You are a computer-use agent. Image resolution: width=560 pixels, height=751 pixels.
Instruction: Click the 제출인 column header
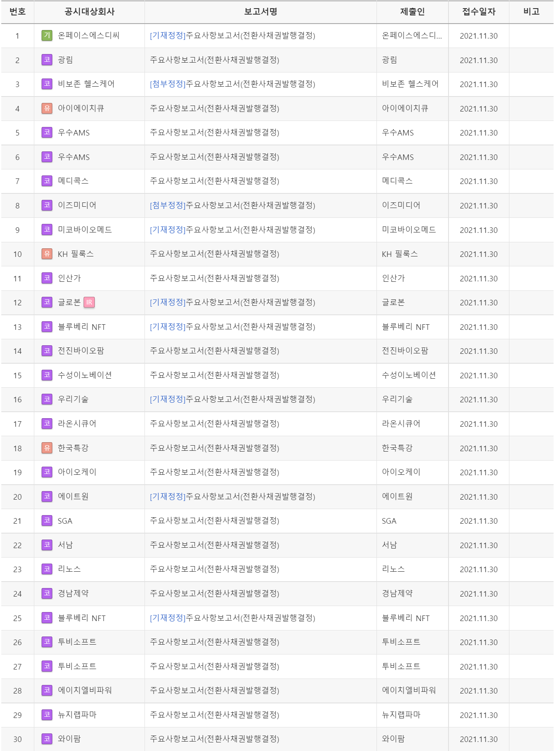coord(412,12)
